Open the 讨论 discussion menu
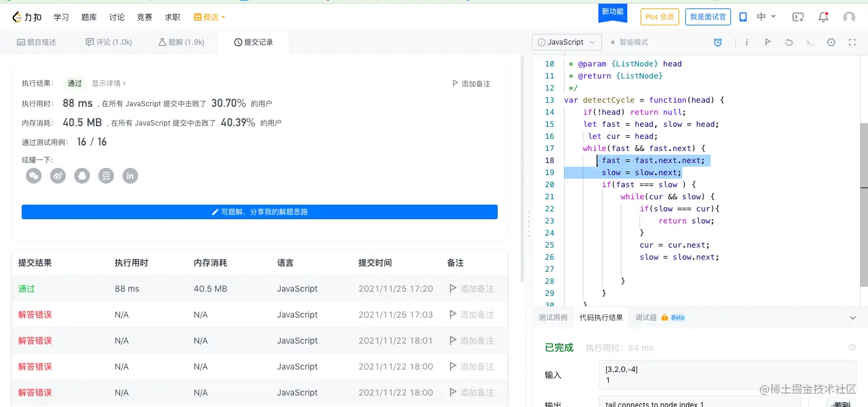This screenshot has width=868, height=407. (x=117, y=18)
